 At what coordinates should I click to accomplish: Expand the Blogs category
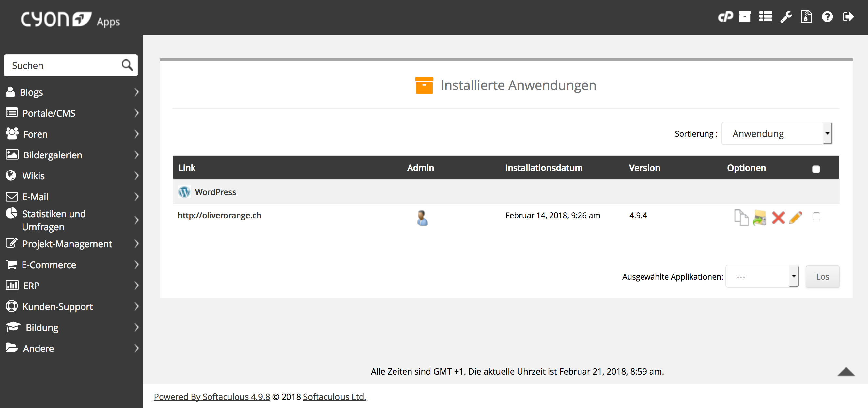coord(71,92)
